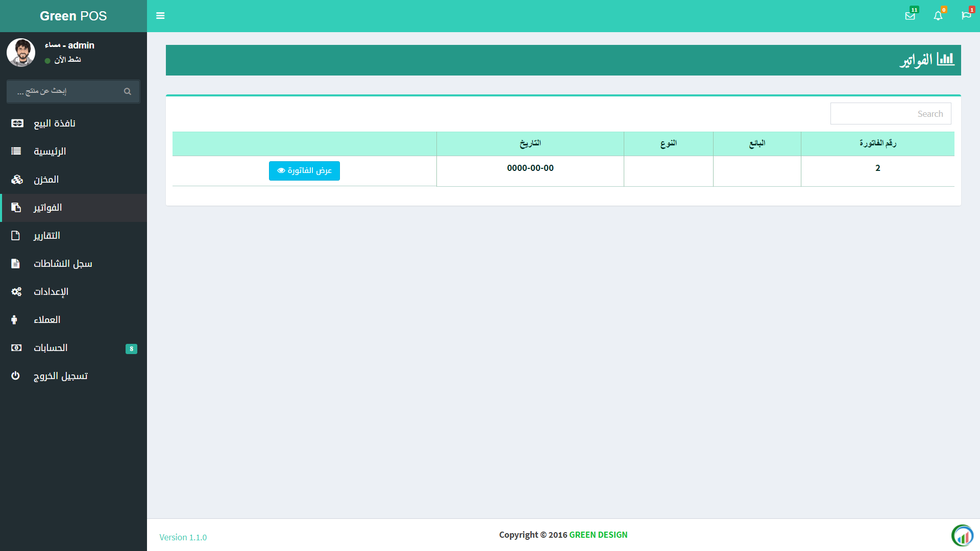Click the table Search input field

click(890, 114)
